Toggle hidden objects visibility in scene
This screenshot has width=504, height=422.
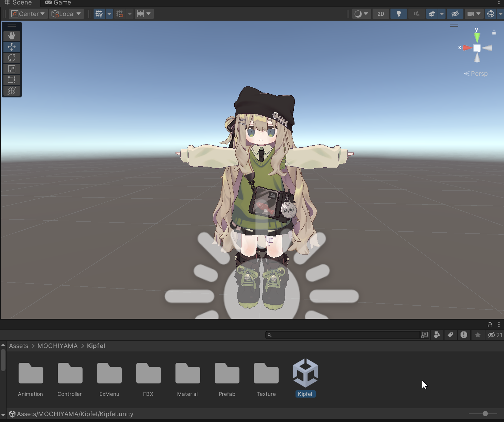[x=455, y=14]
